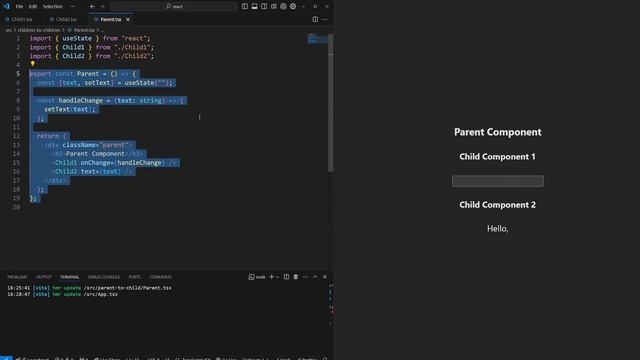Click the Child Component 1 text input
Viewport: 640px width, 360px height.
point(498,181)
